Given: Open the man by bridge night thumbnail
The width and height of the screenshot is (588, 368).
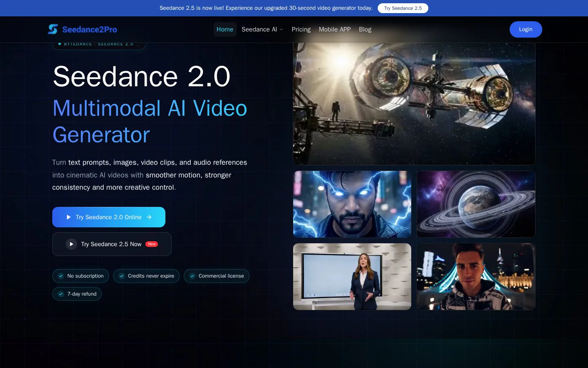Looking at the screenshot, I should pyautogui.click(x=476, y=276).
